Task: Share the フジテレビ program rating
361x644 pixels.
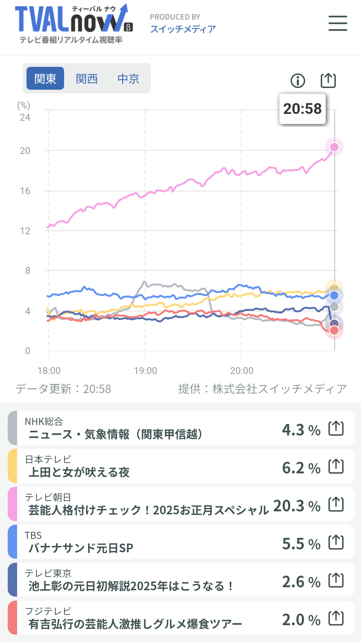Action: click(336, 618)
